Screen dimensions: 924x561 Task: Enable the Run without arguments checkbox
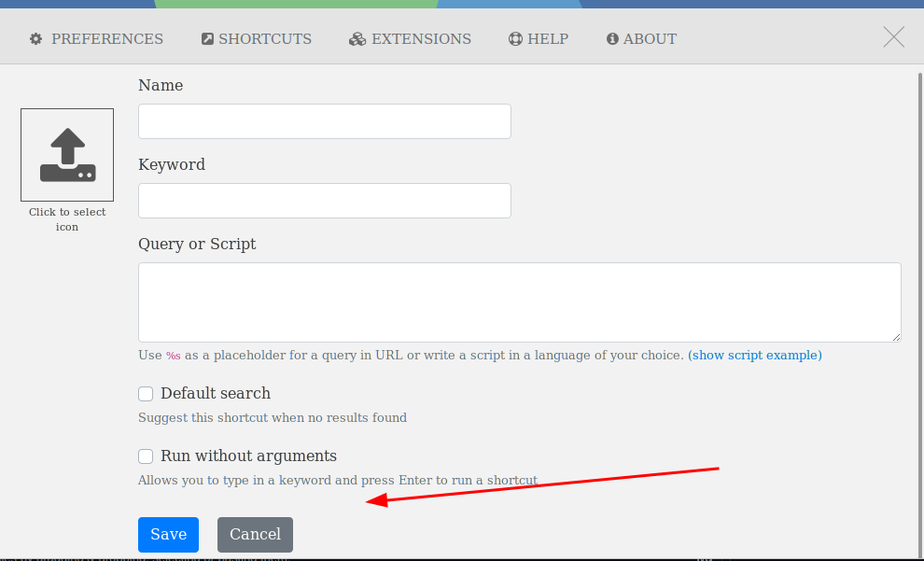pyautogui.click(x=146, y=456)
